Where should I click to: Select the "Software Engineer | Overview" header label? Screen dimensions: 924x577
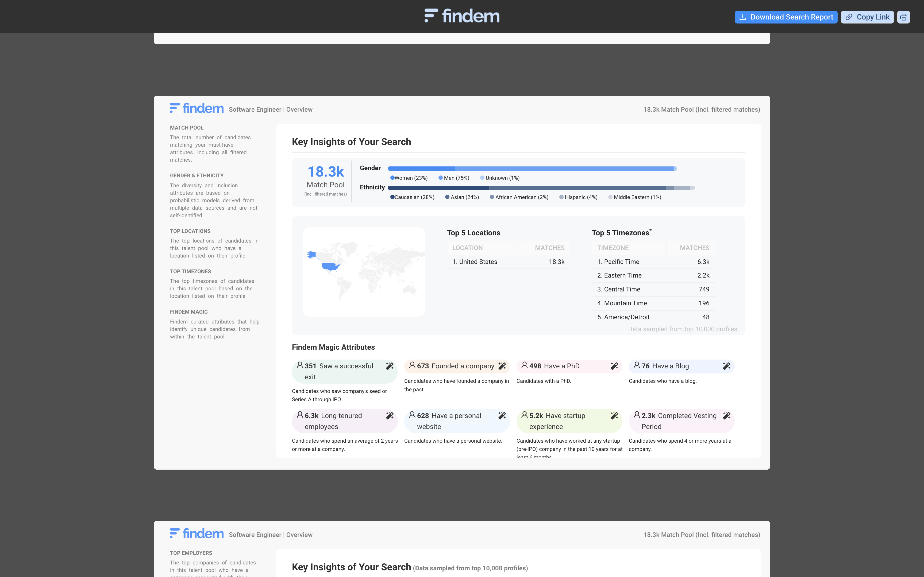270,110
